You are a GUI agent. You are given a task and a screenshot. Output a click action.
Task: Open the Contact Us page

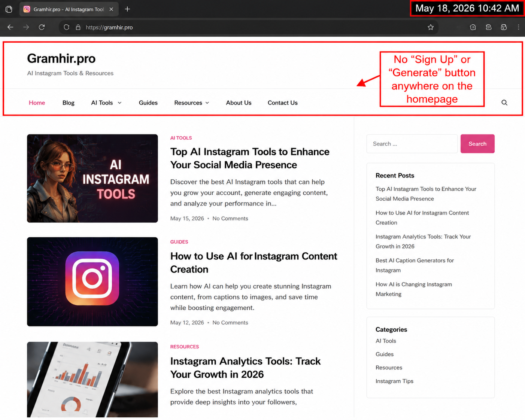[282, 103]
